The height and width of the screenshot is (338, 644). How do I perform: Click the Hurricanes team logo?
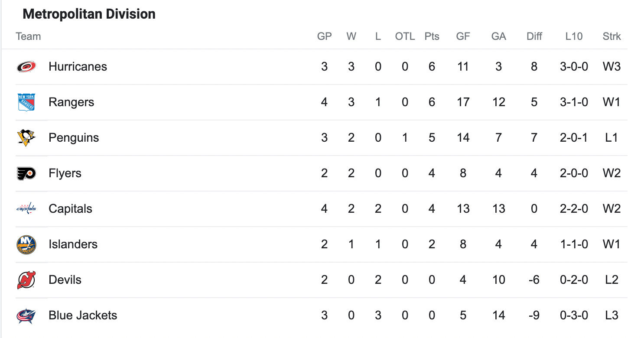tap(26, 66)
